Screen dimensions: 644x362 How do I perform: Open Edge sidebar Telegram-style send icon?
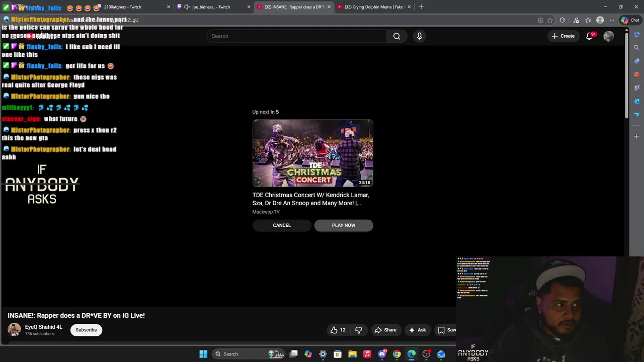[x=636, y=115]
